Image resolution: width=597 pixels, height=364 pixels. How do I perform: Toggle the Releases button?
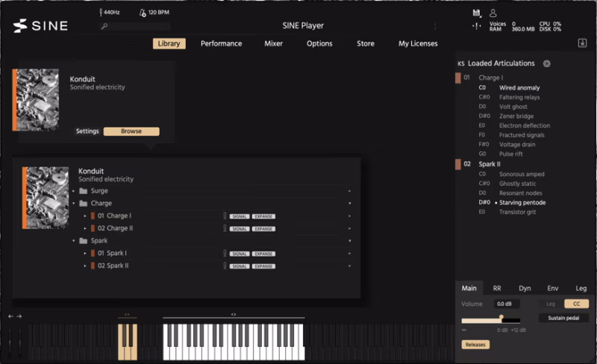tap(475, 345)
